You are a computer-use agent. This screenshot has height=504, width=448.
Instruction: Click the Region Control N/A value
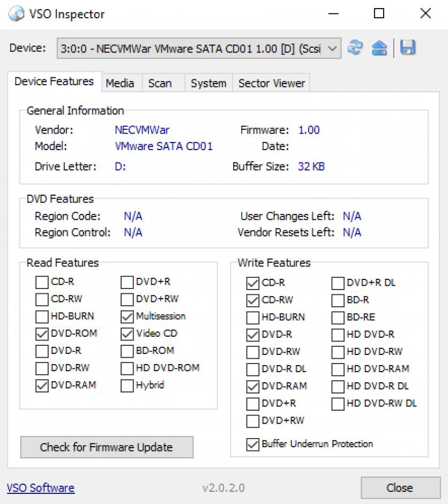point(133,232)
